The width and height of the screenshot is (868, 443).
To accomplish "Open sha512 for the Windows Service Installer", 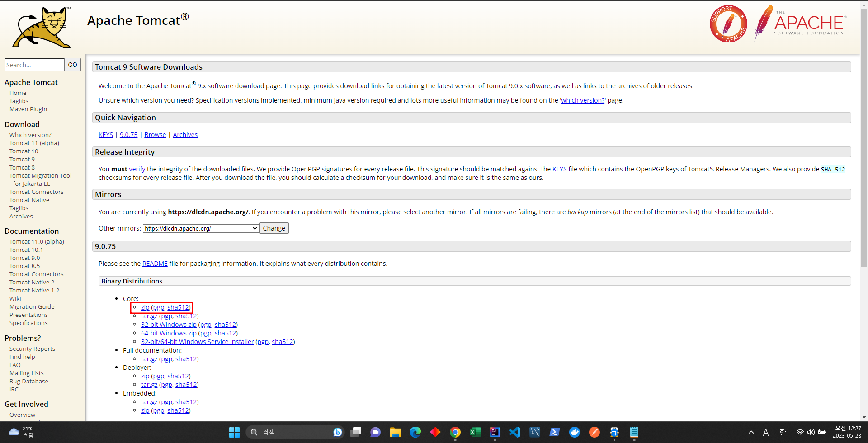I will tap(282, 342).
